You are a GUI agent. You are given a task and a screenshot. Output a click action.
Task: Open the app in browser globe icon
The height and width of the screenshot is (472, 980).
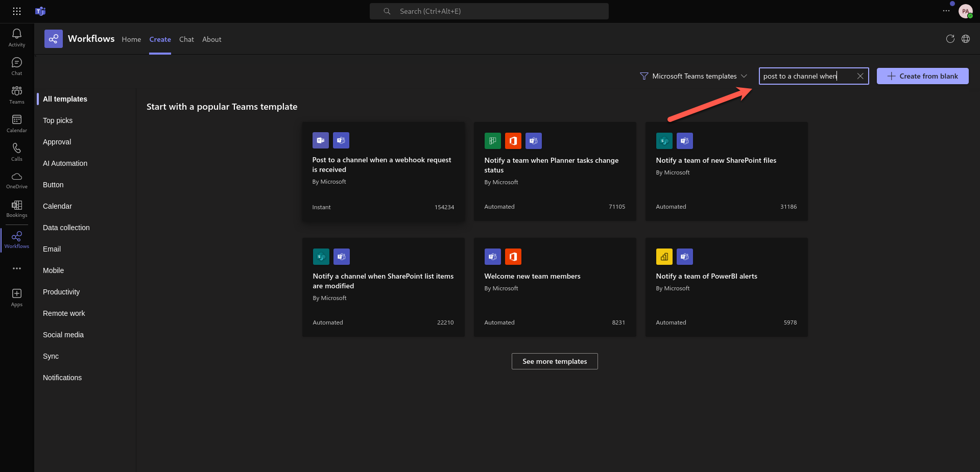[x=966, y=39]
